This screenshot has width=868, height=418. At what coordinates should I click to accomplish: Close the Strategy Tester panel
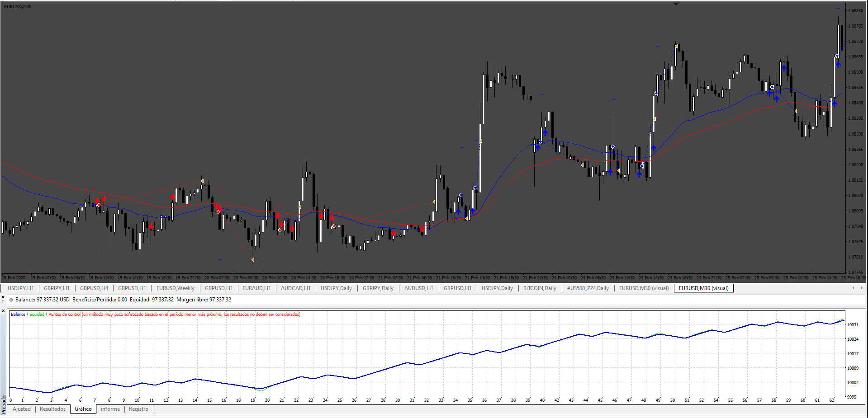[x=3, y=311]
